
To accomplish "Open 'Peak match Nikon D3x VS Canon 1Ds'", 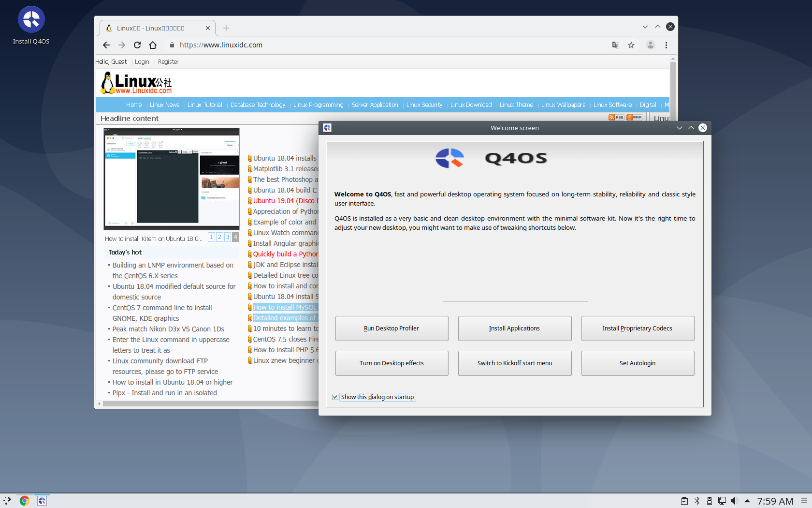I will (x=168, y=329).
